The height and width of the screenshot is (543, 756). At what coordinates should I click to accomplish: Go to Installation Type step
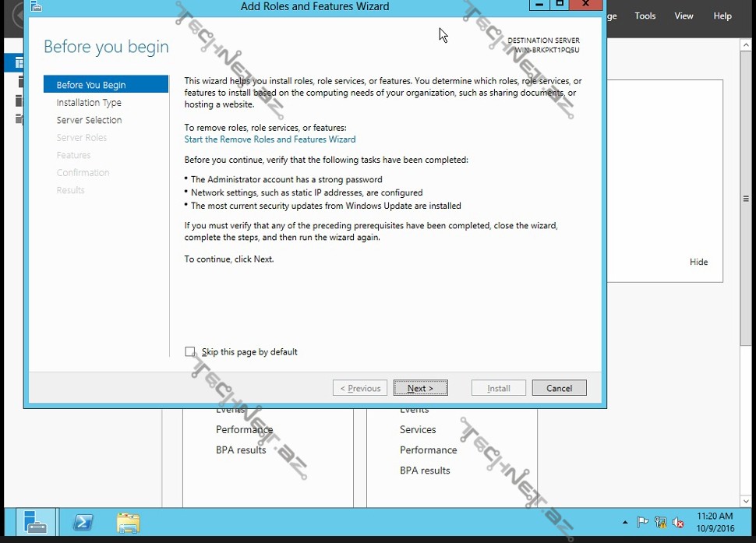[x=89, y=103]
